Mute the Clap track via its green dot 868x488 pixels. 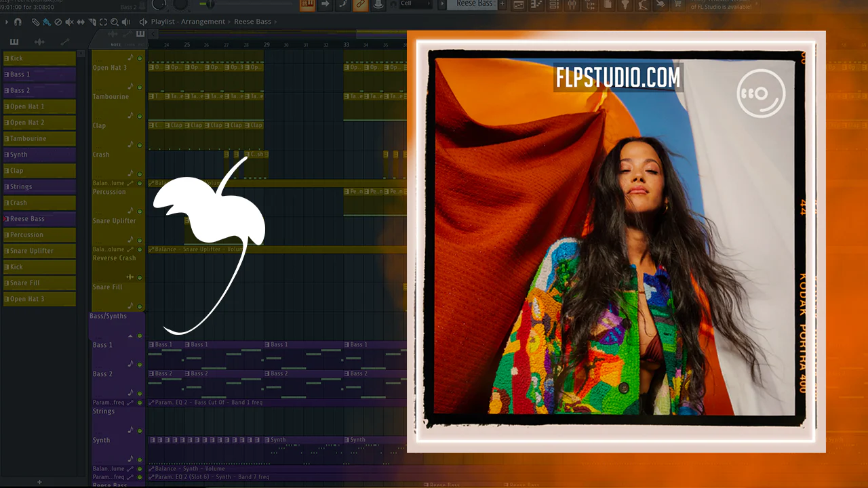(x=140, y=144)
